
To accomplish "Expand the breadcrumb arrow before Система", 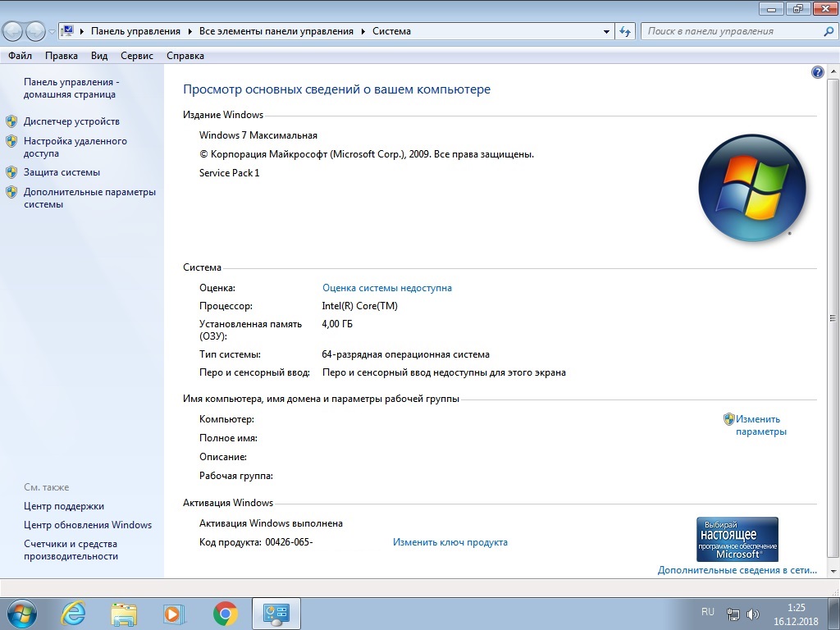I will coord(363,31).
